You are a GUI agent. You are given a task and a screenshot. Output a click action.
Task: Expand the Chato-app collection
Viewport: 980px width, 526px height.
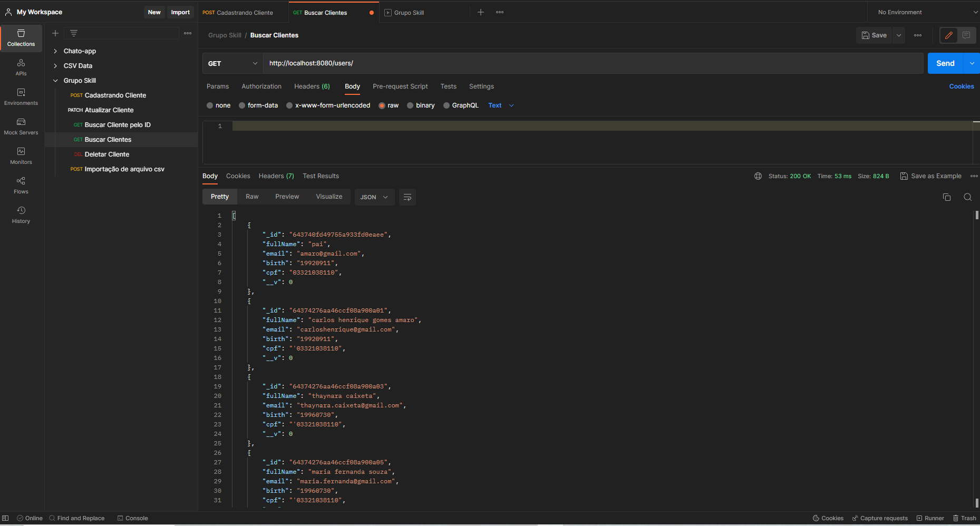pyautogui.click(x=55, y=51)
